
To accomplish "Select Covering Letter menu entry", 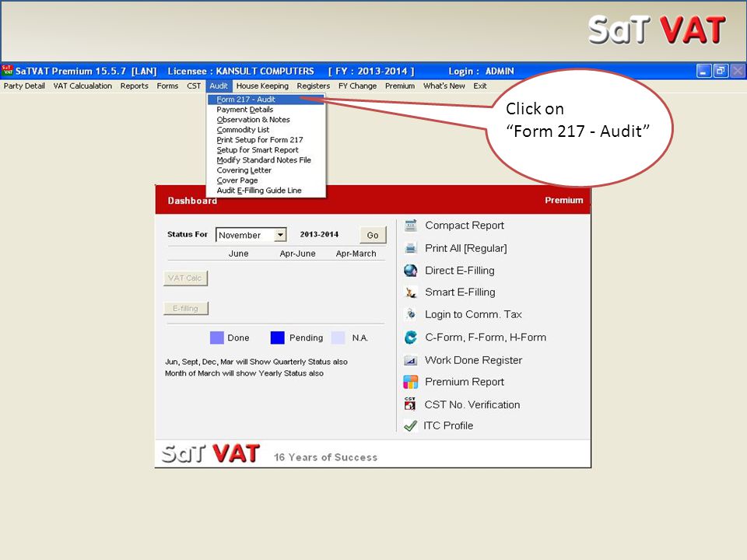I will point(266,170).
